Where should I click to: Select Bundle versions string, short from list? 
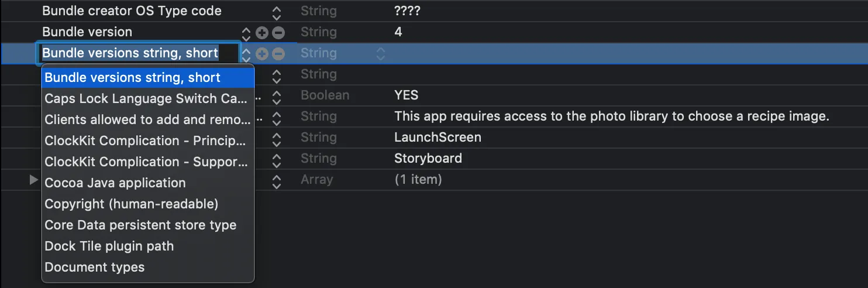pos(133,78)
